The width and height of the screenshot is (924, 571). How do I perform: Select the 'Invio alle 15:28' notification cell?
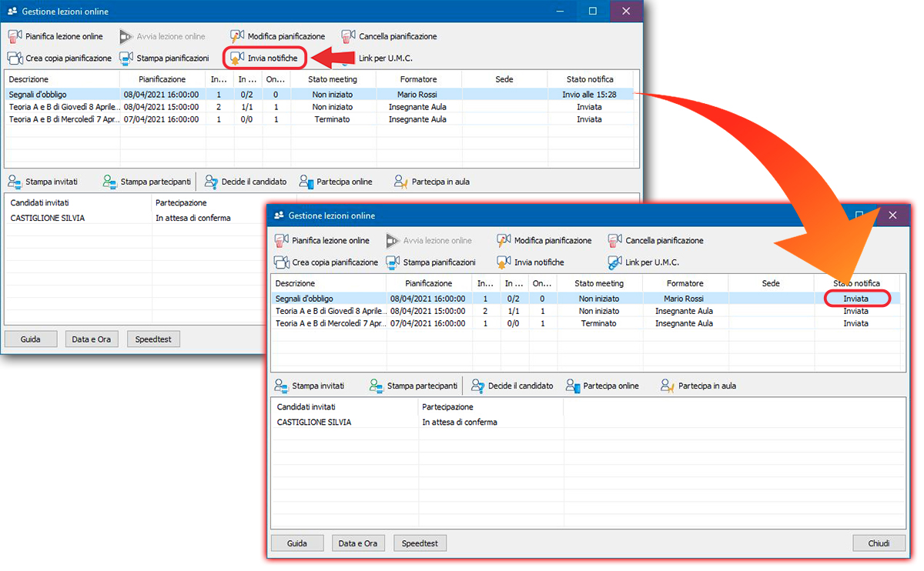(x=590, y=95)
